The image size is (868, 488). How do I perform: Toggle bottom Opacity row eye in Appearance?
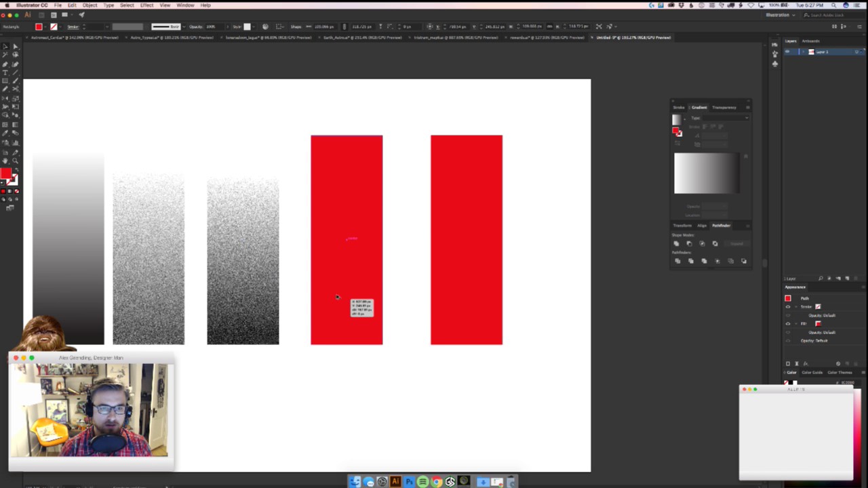(x=788, y=341)
